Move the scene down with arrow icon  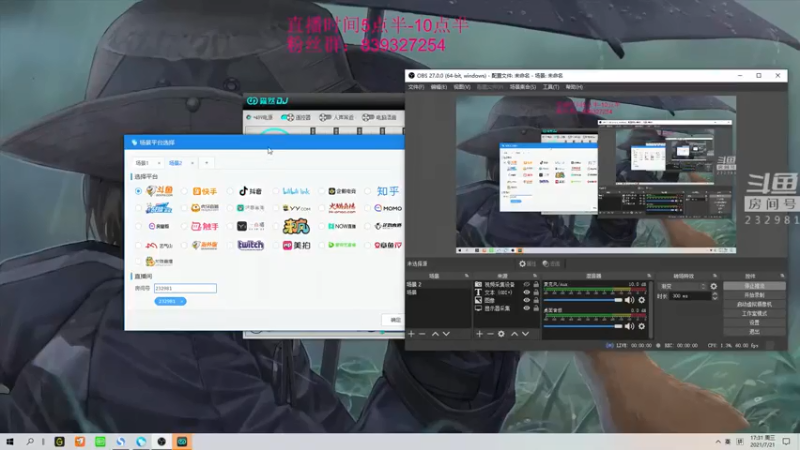click(446, 334)
